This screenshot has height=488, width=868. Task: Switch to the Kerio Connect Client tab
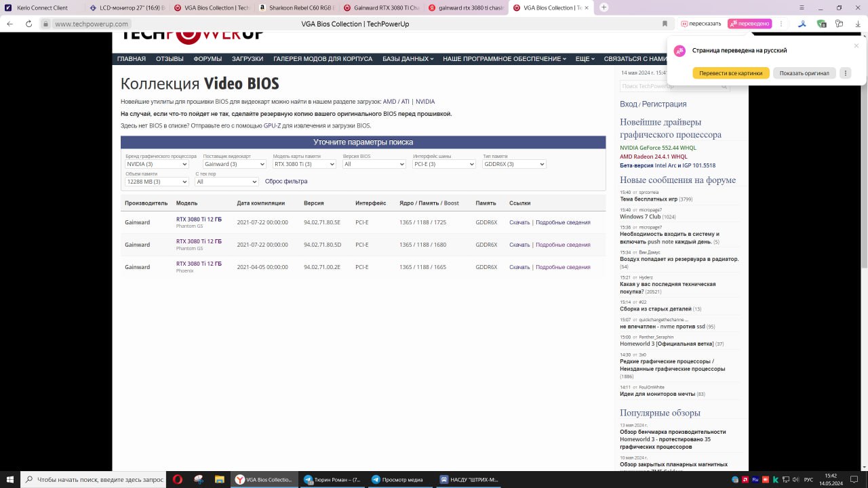click(x=42, y=7)
